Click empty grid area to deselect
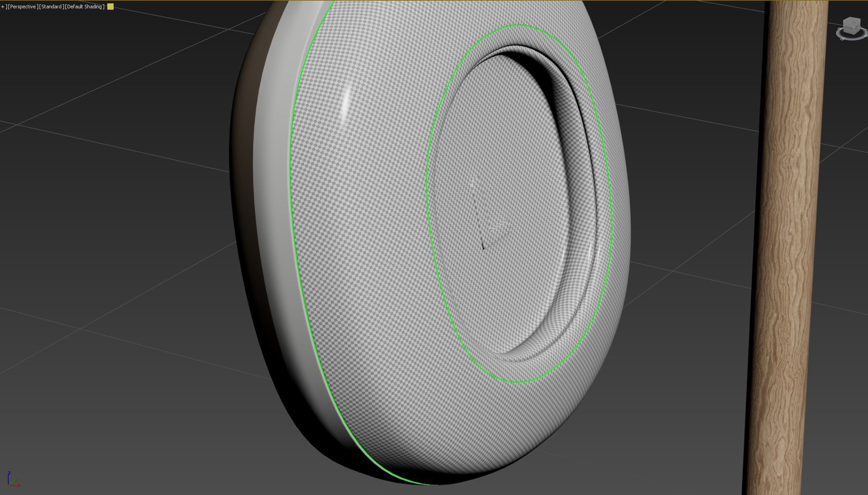The image size is (868, 495). pos(113,226)
